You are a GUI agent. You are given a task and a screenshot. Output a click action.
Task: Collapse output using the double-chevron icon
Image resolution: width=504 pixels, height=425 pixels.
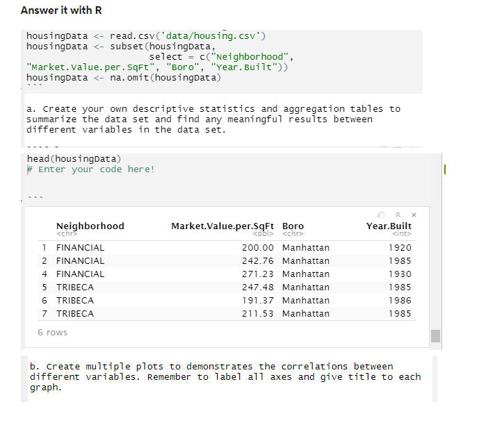click(x=398, y=215)
